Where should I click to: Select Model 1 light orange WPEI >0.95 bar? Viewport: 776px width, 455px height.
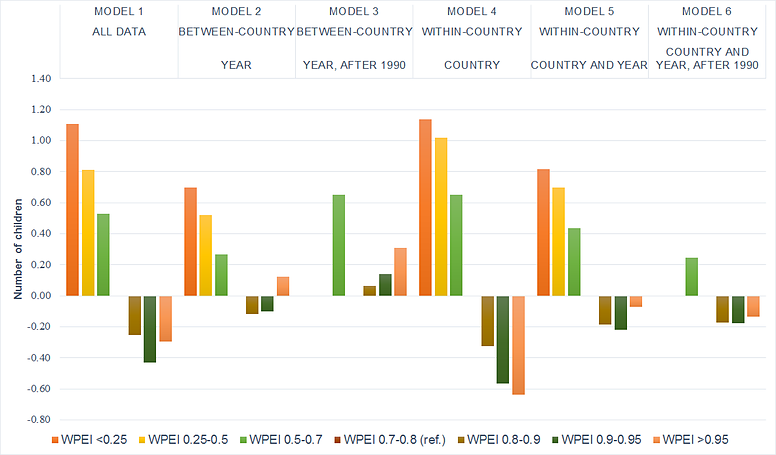[165, 319]
